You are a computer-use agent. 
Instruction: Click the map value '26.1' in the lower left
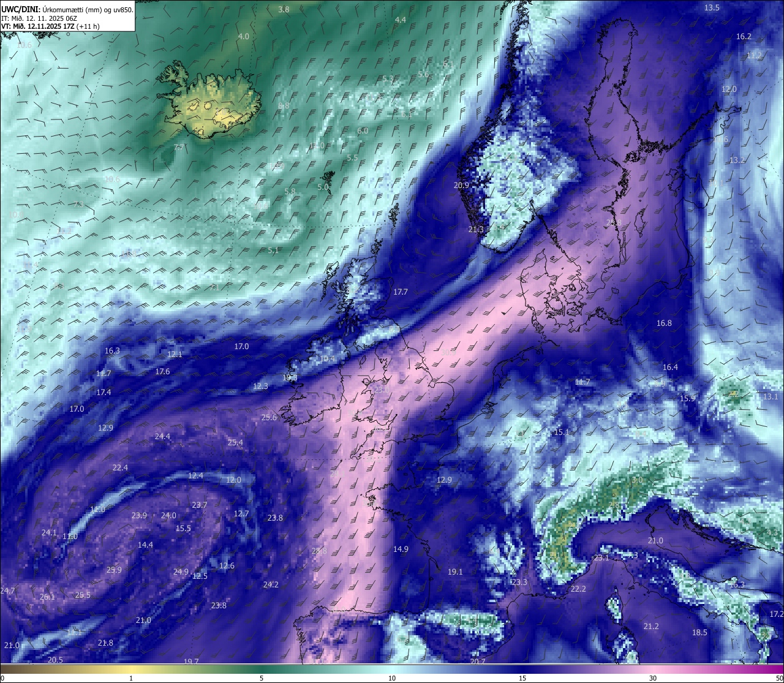(x=47, y=597)
